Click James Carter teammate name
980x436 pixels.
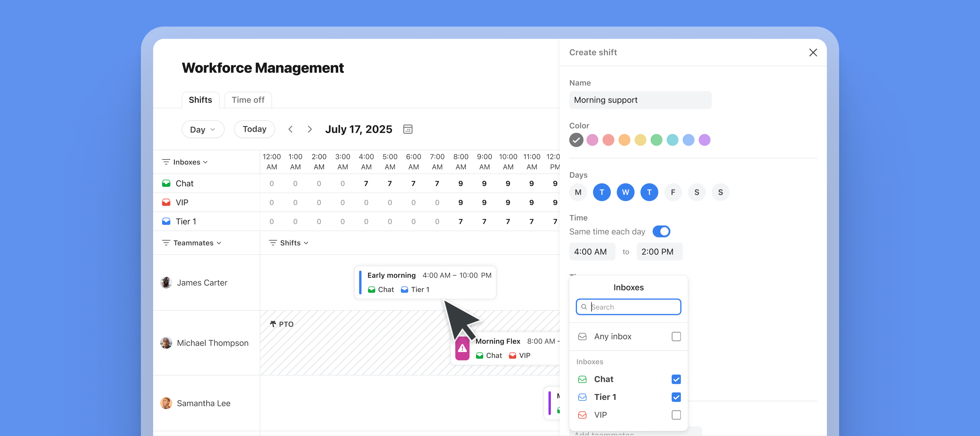tap(202, 282)
